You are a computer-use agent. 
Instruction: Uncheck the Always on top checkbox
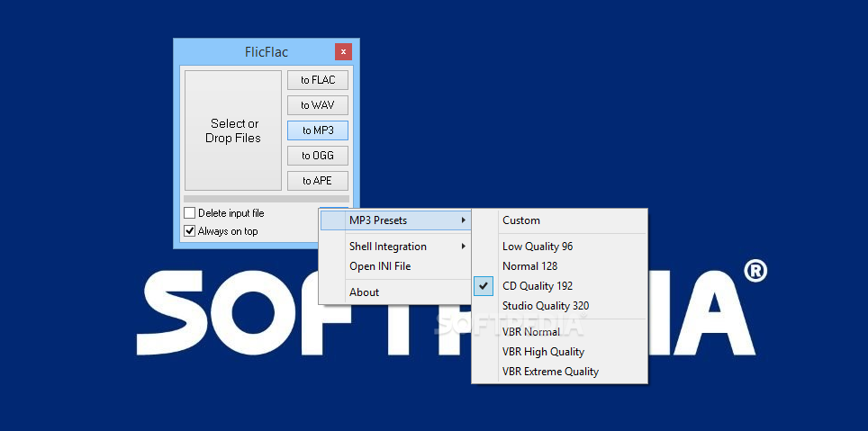[x=190, y=230]
